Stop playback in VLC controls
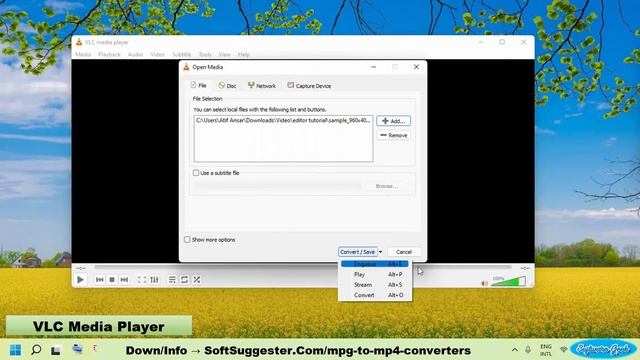The image size is (640, 360). point(112,280)
